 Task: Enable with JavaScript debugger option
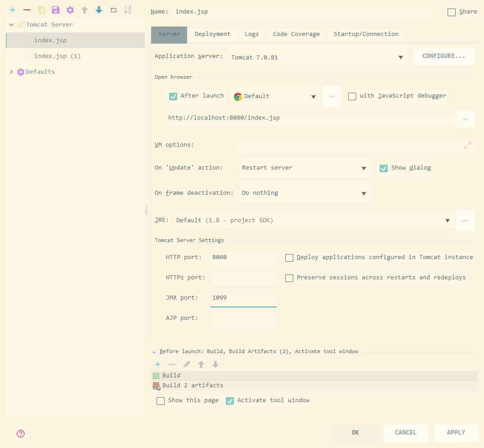click(352, 96)
